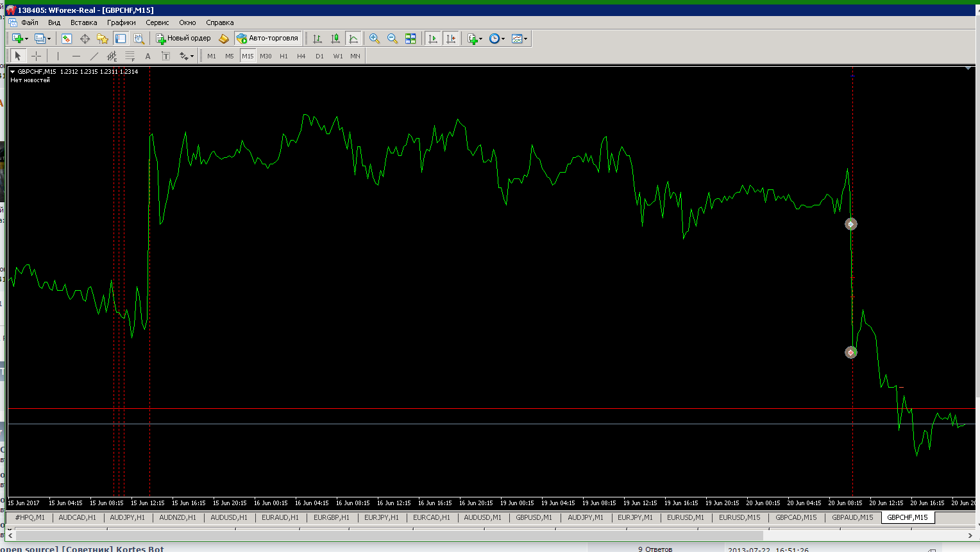The height and width of the screenshot is (552, 980).
Task: Select the cursor arrow tool
Action: click(x=18, y=56)
